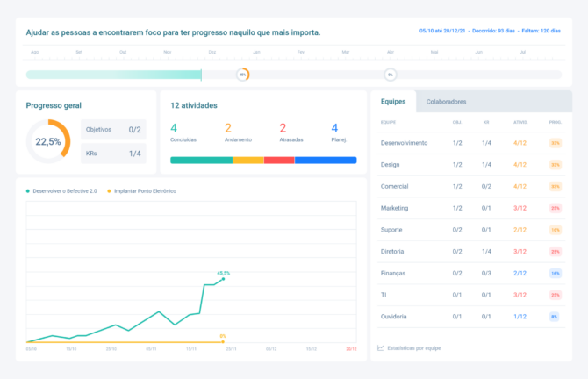Click the 8% badge for Ouvidoria
This screenshot has width=588, height=379.
tap(555, 317)
